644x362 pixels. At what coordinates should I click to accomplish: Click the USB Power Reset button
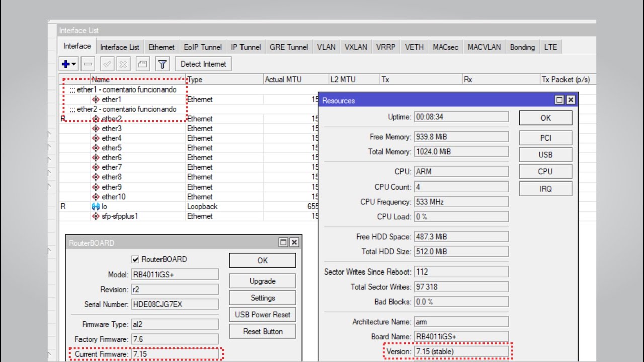pos(263,315)
